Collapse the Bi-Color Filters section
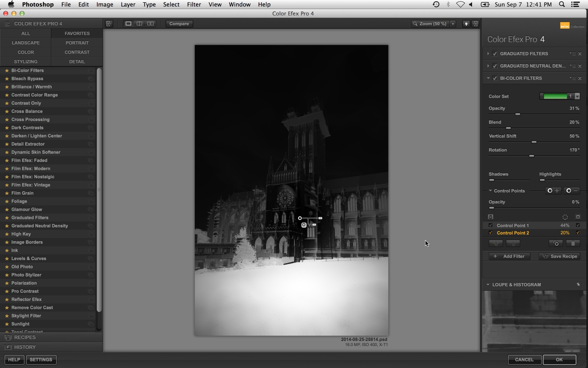The width and height of the screenshot is (588, 368). (x=488, y=78)
